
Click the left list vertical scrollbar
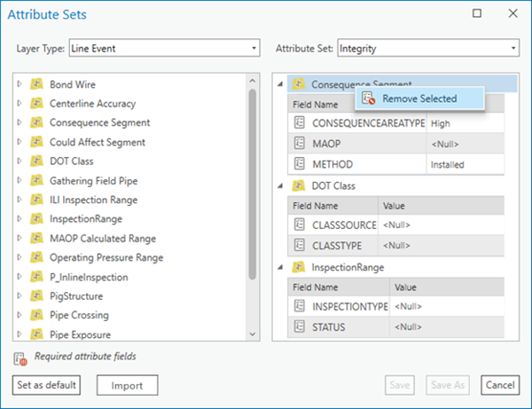pyautogui.click(x=252, y=177)
